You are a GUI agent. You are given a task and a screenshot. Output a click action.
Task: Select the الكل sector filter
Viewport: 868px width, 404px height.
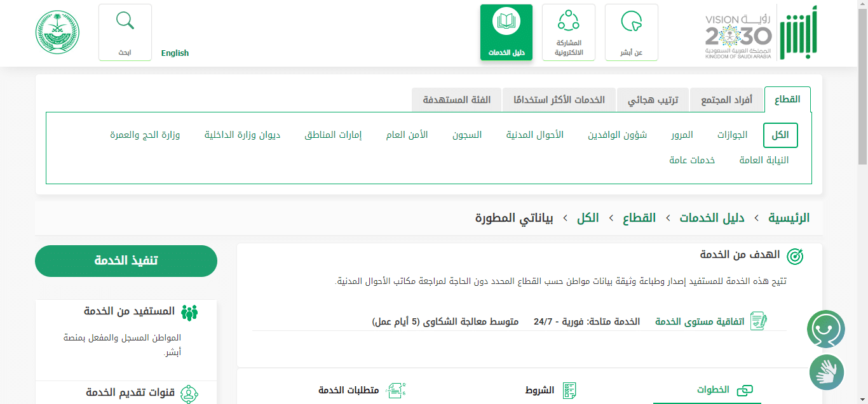[780, 135]
